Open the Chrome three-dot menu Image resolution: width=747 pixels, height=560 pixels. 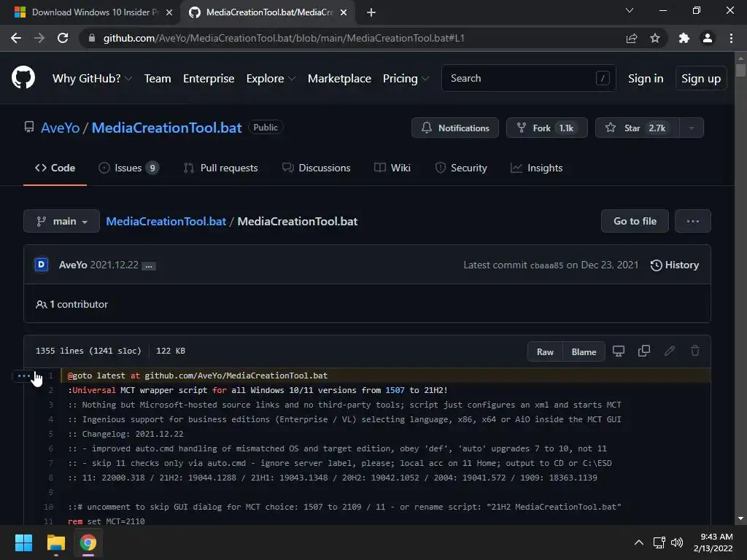731,38
